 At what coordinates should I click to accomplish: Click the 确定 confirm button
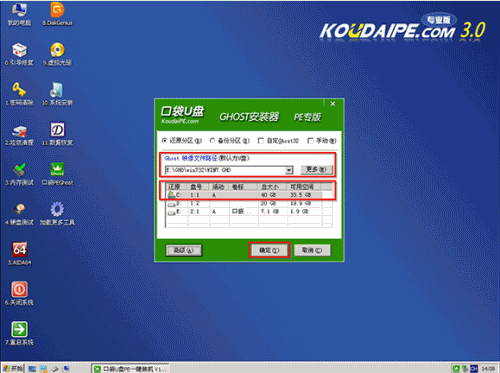[269, 250]
